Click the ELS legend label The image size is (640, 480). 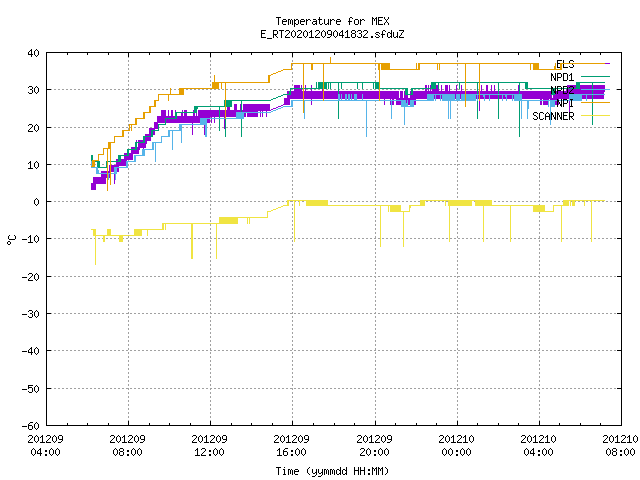565,64
